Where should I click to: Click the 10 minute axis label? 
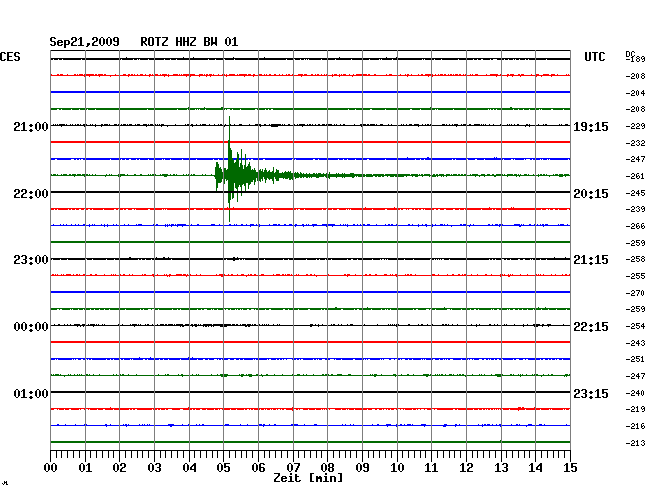click(397, 467)
